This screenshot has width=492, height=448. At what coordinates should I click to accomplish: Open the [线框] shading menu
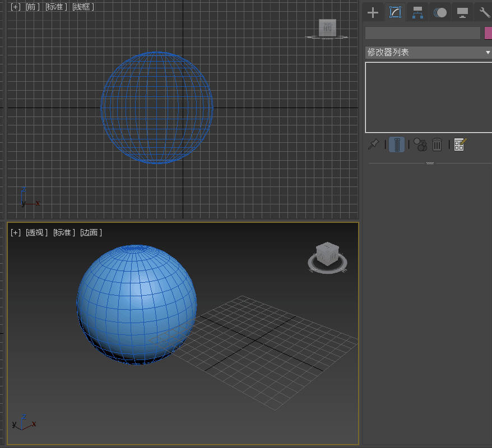coord(83,7)
